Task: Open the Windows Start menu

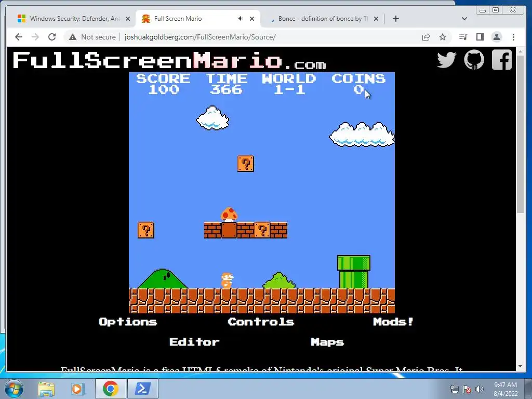Action: click(x=14, y=389)
